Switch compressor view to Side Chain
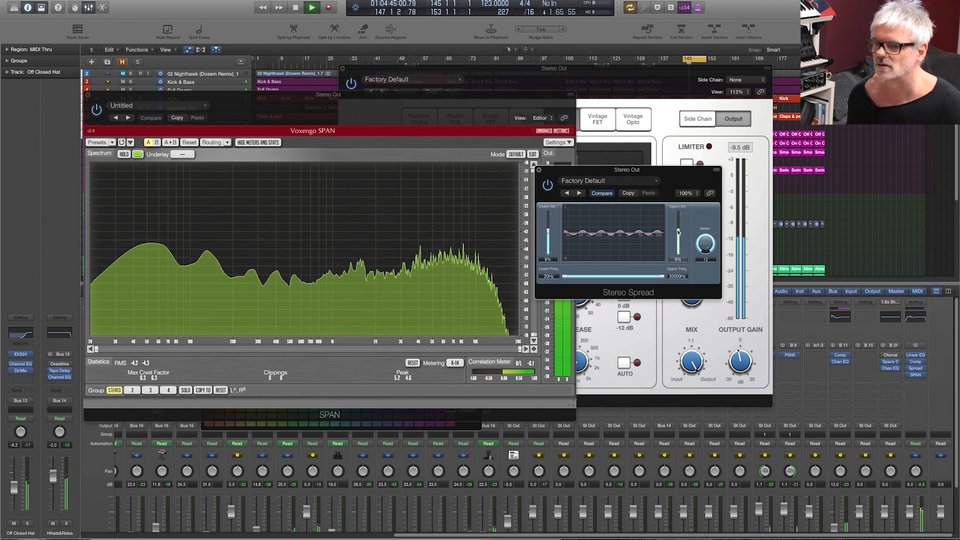The height and width of the screenshot is (540, 960). coord(697,119)
